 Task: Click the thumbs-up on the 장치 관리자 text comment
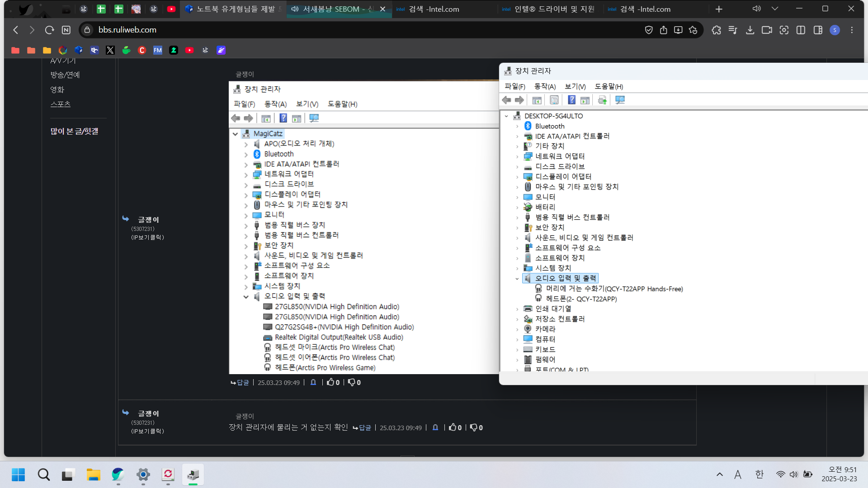(453, 427)
